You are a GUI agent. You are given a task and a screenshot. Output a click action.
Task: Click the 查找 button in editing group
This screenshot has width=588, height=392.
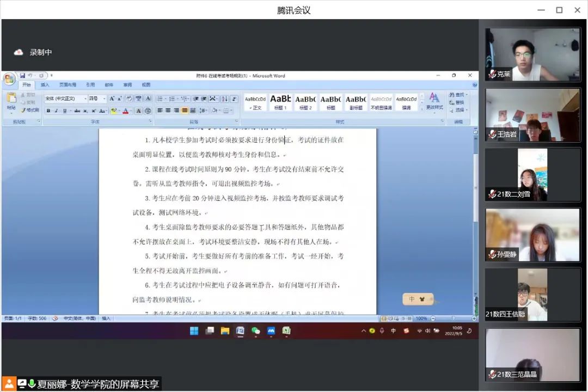tap(457, 95)
